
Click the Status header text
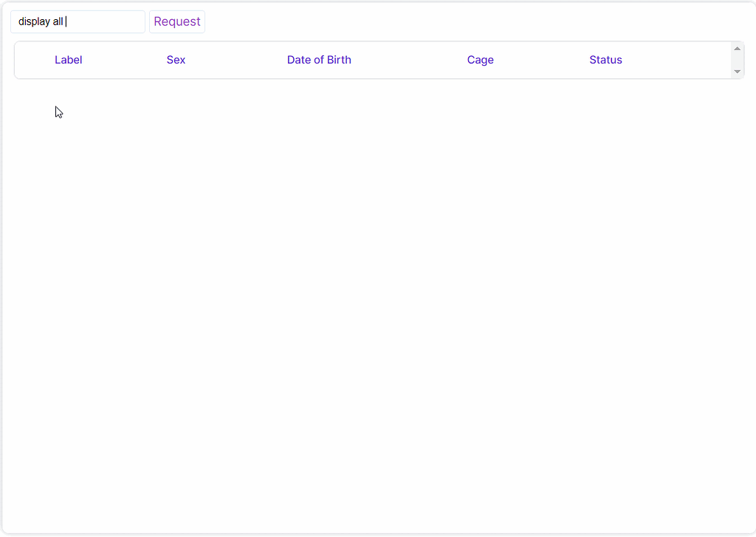(605, 60)
